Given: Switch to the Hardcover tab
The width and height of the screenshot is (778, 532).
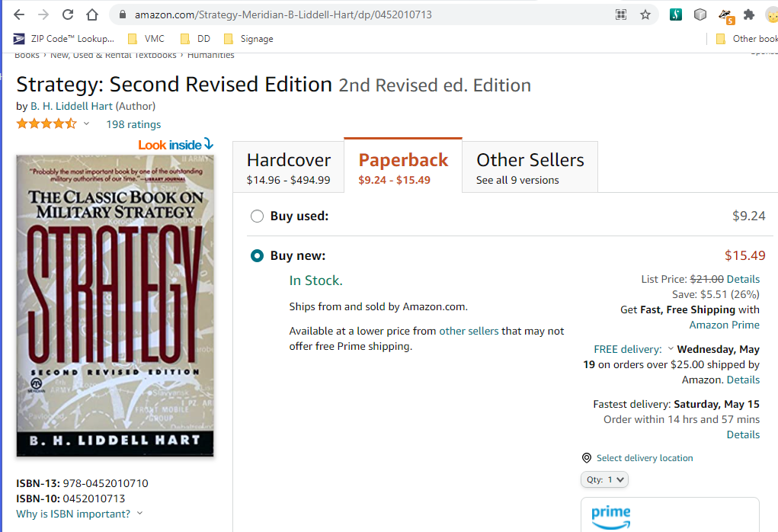Looking at the screenshot, I should click(288, 167).
